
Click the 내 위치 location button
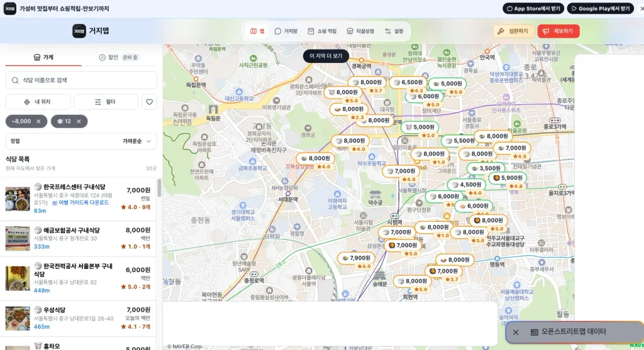coord(38,102)
